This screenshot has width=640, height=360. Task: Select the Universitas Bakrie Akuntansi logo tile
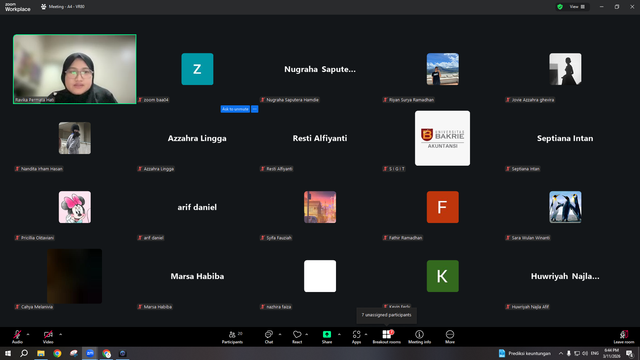click(x=442, y=138)
